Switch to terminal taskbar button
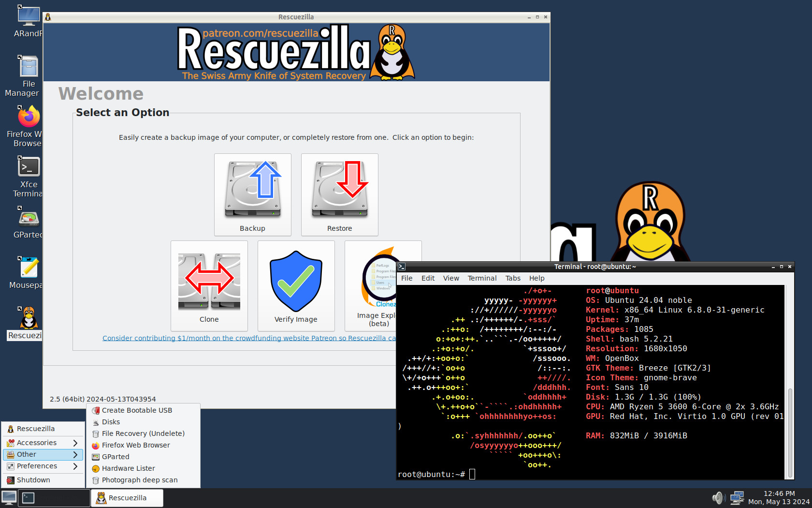The width and height of the screenshot is (812, 508). (x=54, y=498)
